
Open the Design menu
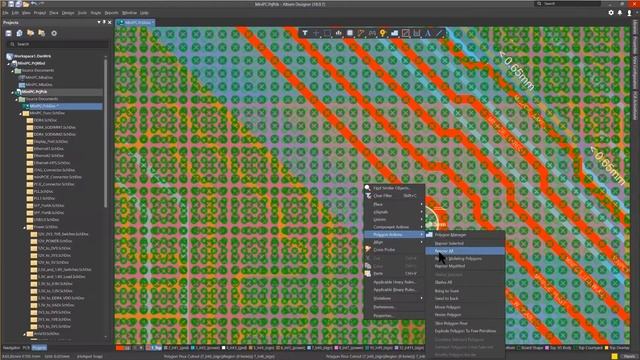pyautogui.click(x=68, y=13)
